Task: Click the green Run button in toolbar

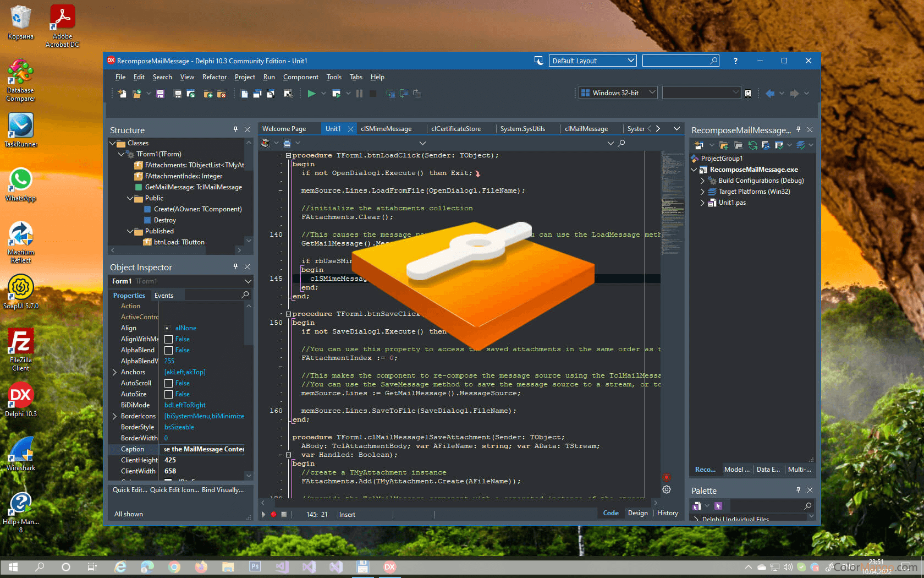Action: click(x=311, y=94)
